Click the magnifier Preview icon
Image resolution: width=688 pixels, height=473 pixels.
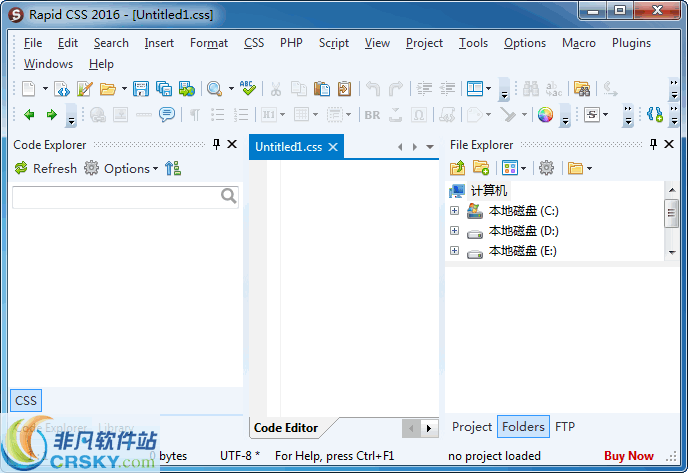(x=215, y=89)
